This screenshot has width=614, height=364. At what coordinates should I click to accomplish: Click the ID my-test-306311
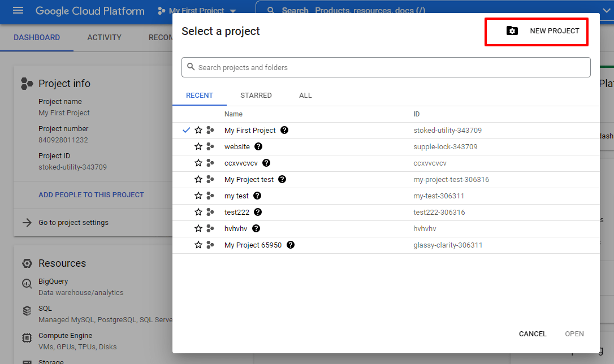pyautogui.click(x=439, y=196)
